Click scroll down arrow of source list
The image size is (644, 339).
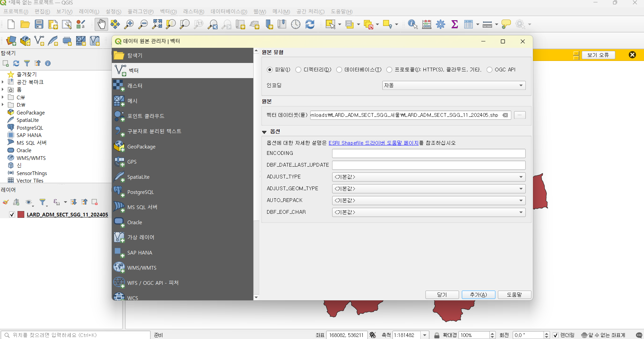(256, 297)
